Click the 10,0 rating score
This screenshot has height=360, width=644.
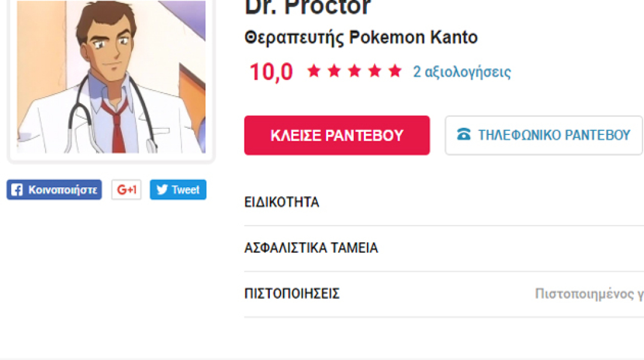pos(271,72)
